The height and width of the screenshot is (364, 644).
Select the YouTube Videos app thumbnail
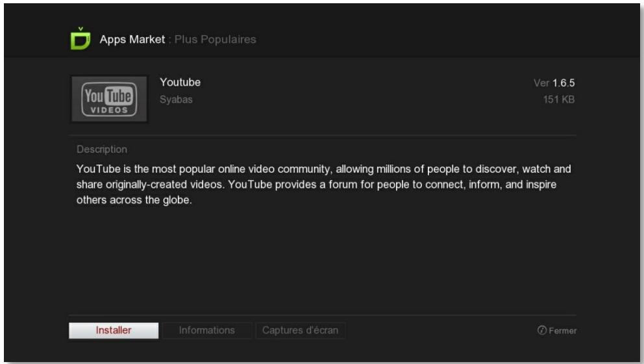[109, 99]
